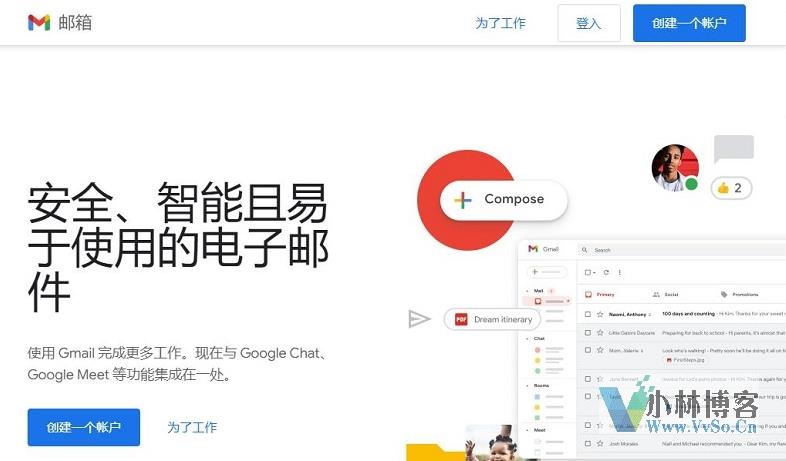The image size is (786, 461).
Task: Check the Josh Morales email checkbox
Action: pos(588,443)
